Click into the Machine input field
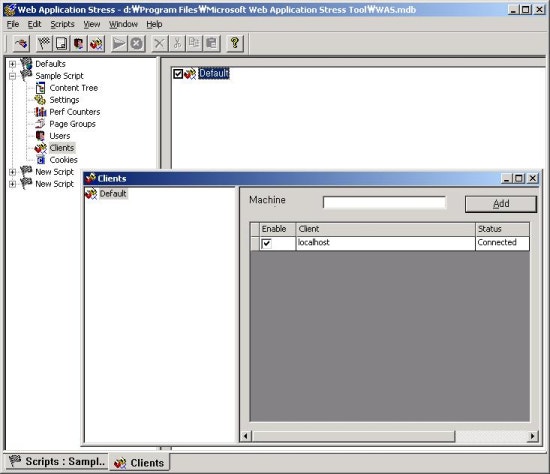Screen dimensions: 550x474 384,202
